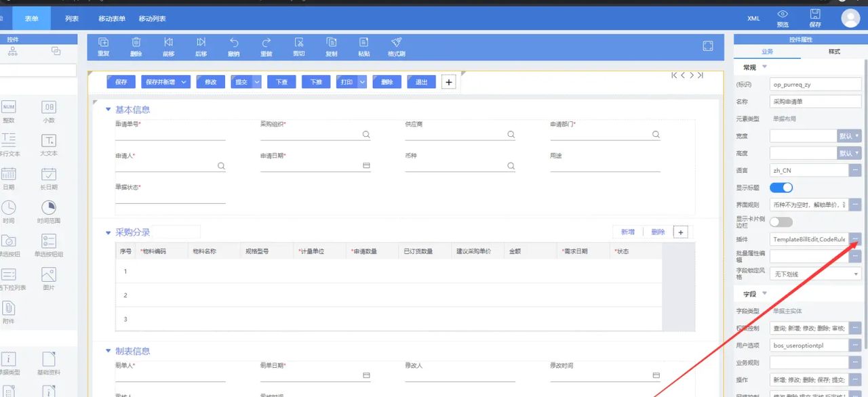Open the 样式 properties tab

pyautogui.click(x=834, y=51)
